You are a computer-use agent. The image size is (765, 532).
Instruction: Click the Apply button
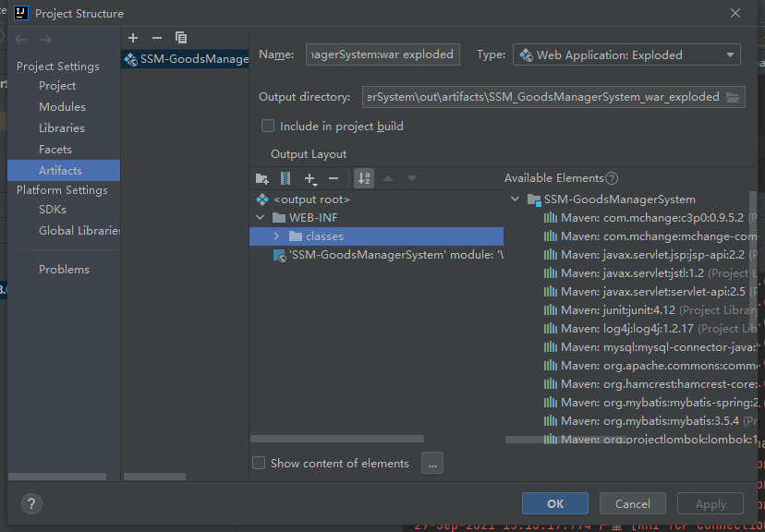click(x=710, y=503)
